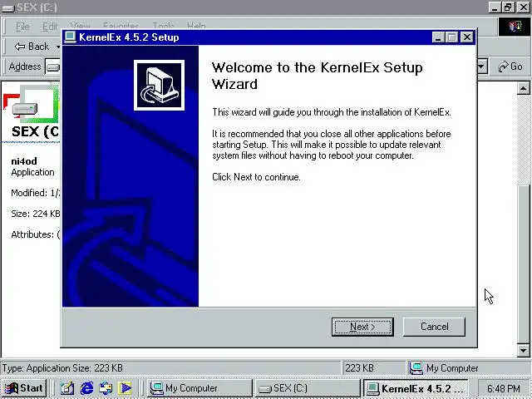Expand the address bar dropdown arrow
Screen dimensions: 532x399
pyautogui.click(x=482, y=66)
